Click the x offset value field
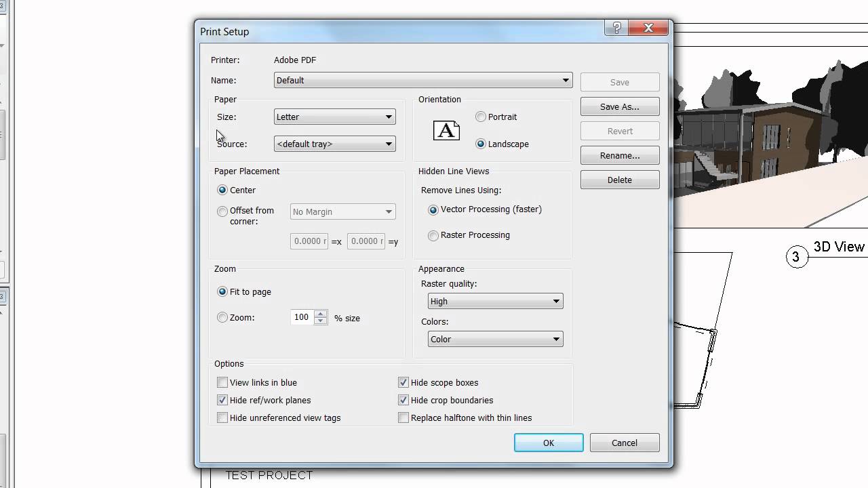 (x=309, y=241)
